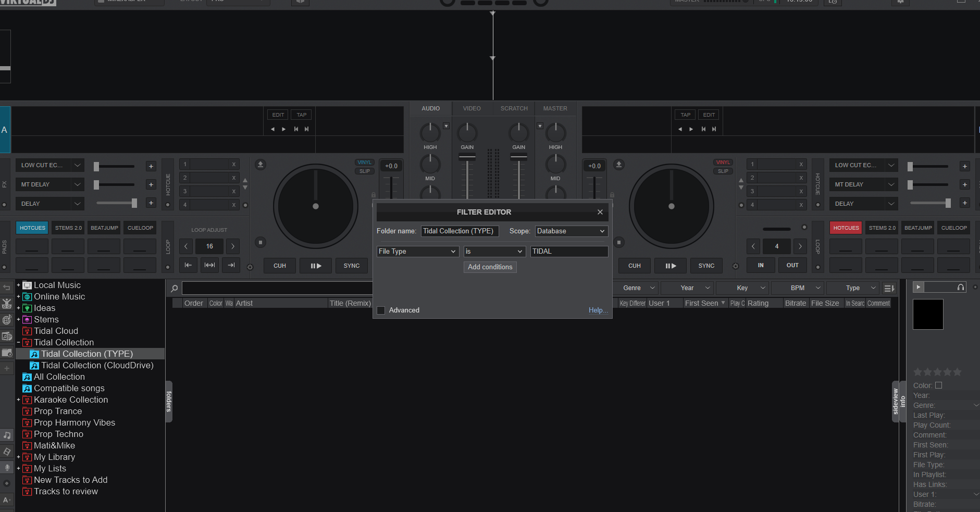Click the Folder name text field
The height and width of the screenshot is (512, 980).
460,231
